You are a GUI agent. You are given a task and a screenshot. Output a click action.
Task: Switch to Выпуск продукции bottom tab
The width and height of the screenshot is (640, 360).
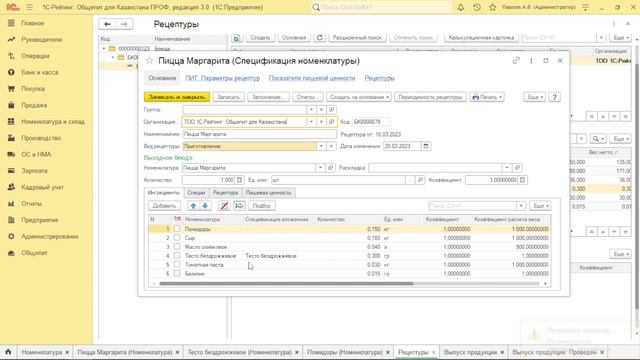coord(471,352)
